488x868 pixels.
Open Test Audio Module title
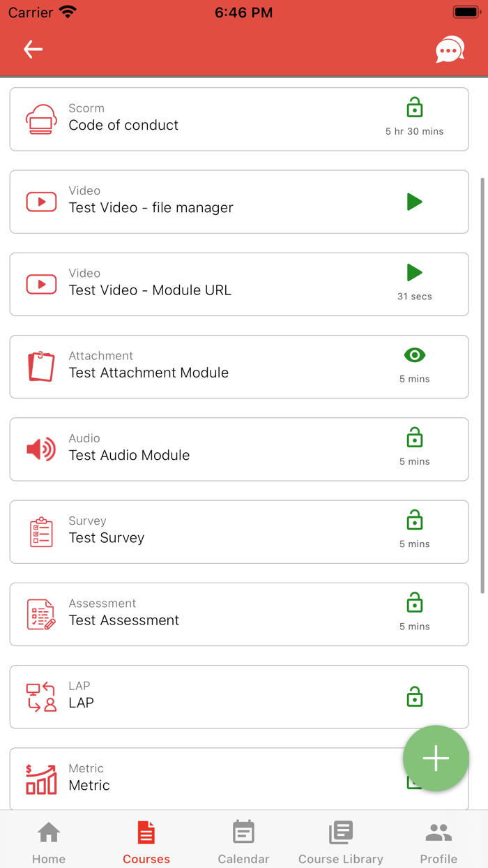tap(129, 455)
